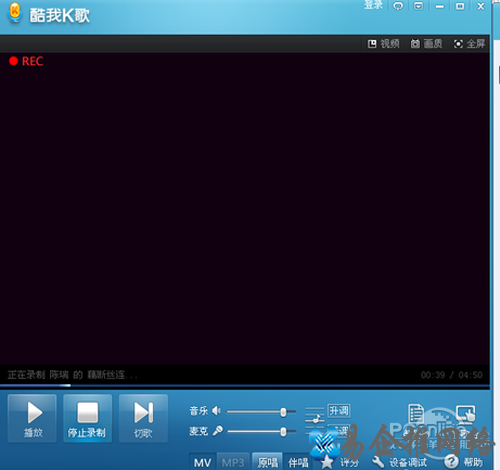Click the 登录 login link
Screen dimensions: 500x470
point(373,5)
